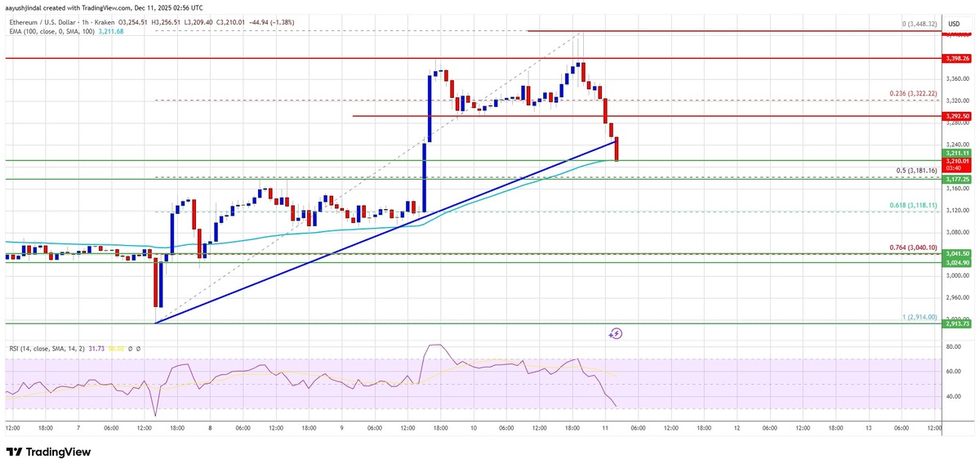
Task: Click the date label 13 on time axis
Action: tap(868, 427)
